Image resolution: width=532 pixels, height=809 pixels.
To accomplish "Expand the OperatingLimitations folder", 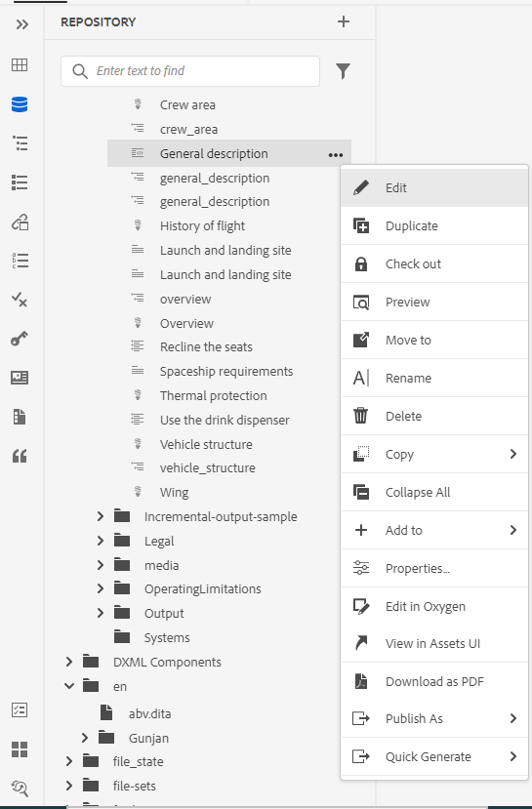I will (x=101, y=588).
